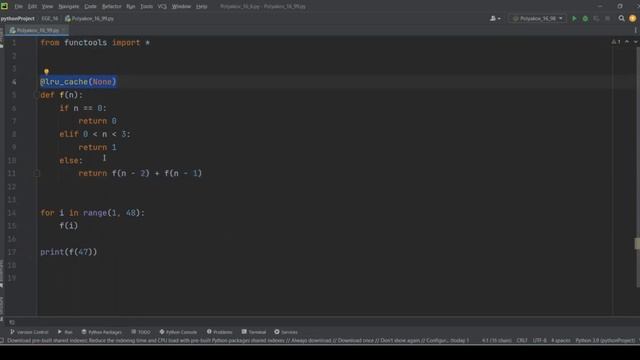Open the Run tool window

pos(65,332)
